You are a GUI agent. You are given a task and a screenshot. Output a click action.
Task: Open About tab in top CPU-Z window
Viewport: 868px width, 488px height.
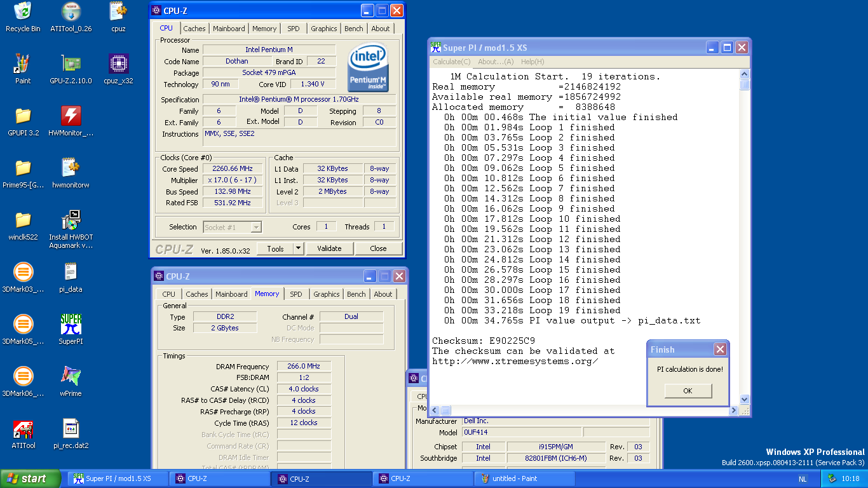coord(381,29)
